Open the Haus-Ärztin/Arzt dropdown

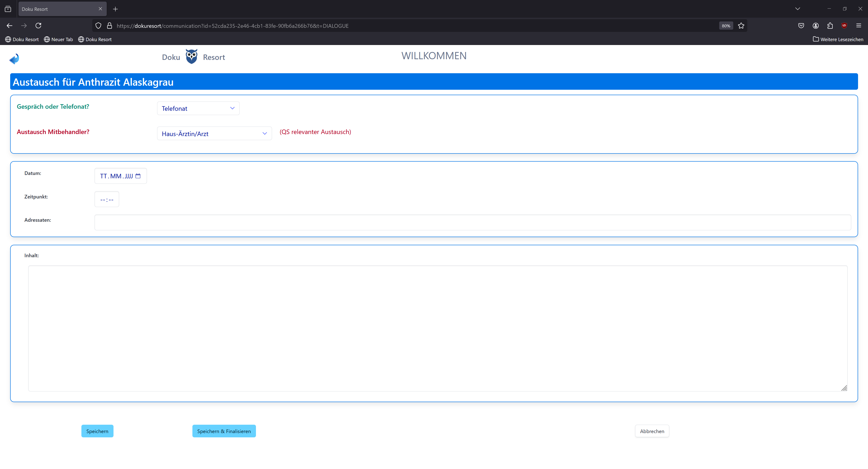pos(214,133)
